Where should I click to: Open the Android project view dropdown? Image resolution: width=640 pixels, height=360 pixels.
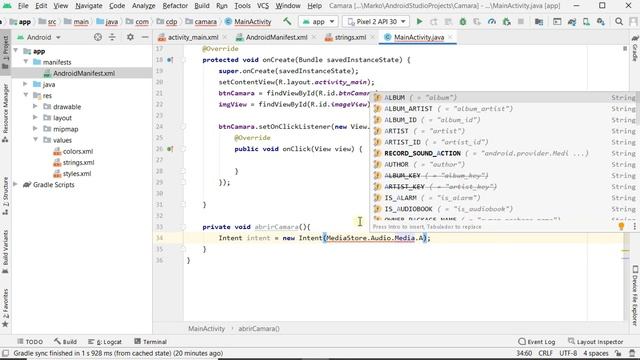click(39, 37)
